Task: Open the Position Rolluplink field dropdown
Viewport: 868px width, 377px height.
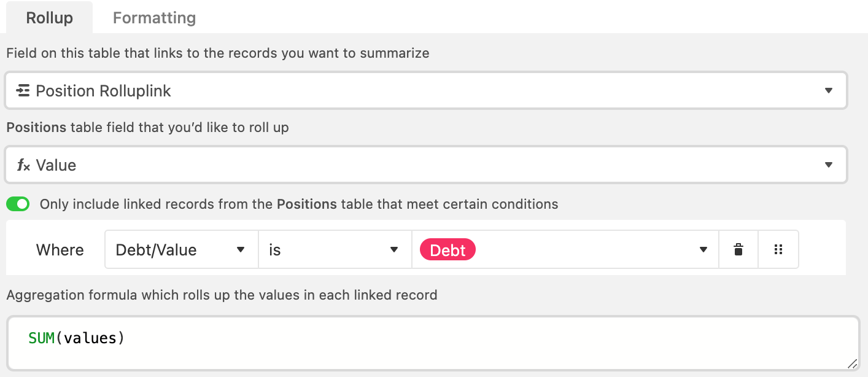Action: [426, 91]
